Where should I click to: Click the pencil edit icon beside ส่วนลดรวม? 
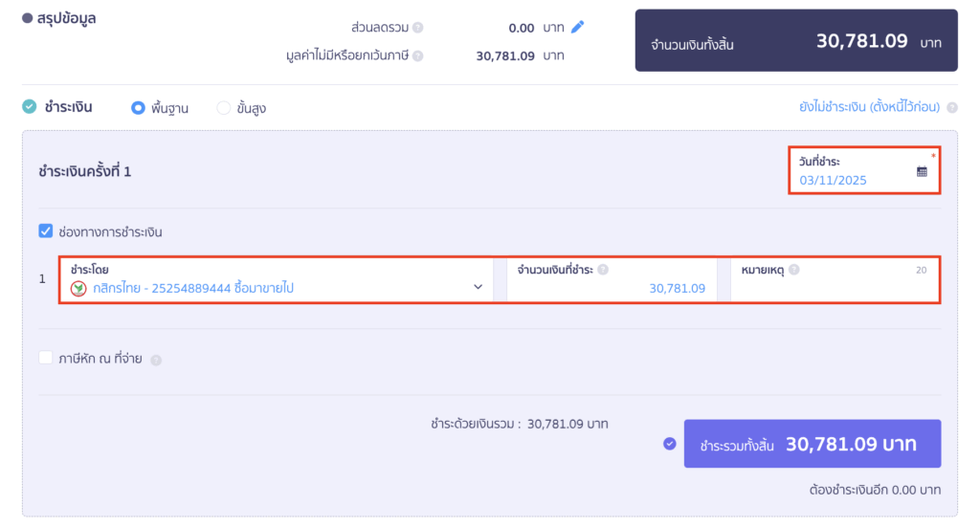point(577,27)
